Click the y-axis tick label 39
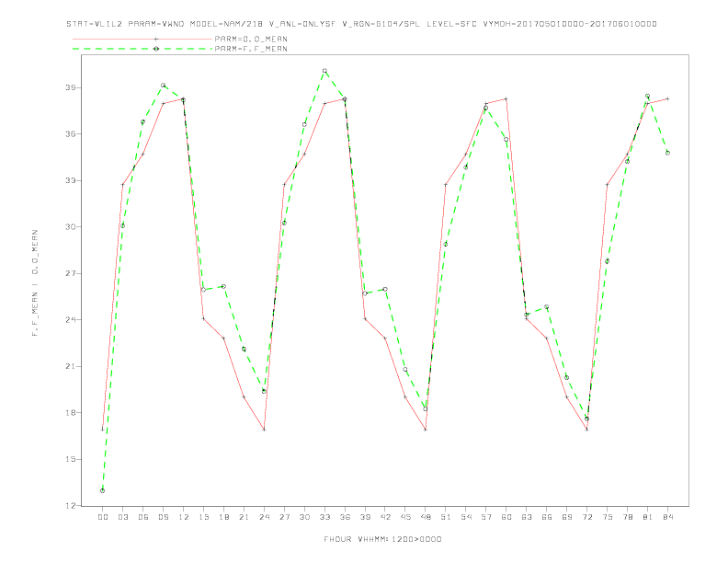This screenshot has width=728, height=563. (x=71, y=87)
